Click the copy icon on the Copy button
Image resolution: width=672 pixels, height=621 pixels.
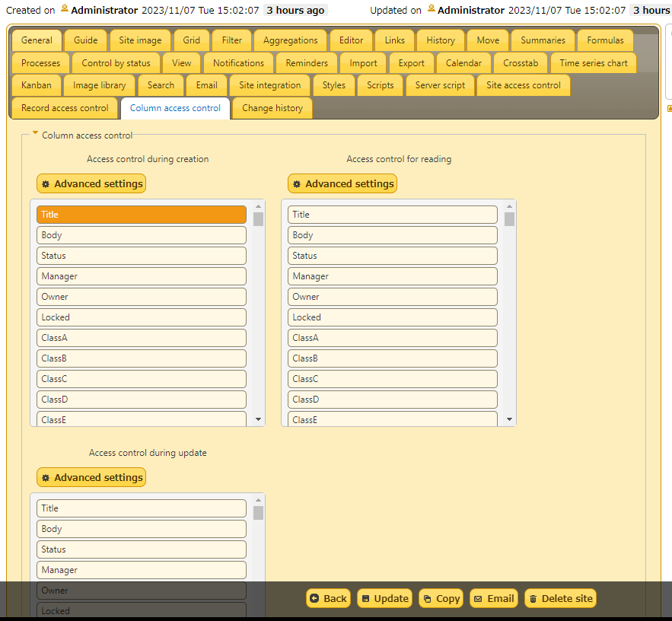click(428, 598)
